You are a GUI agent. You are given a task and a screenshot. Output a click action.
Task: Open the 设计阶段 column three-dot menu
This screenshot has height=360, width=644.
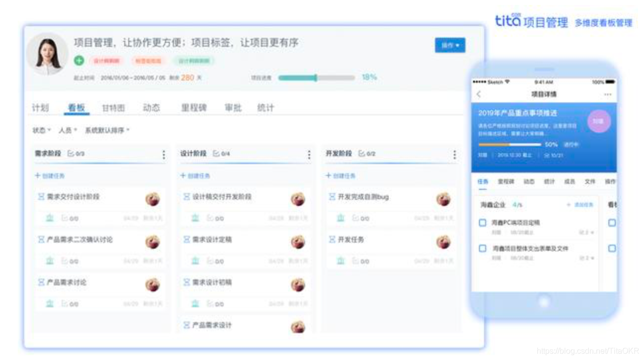click(309, 155)
